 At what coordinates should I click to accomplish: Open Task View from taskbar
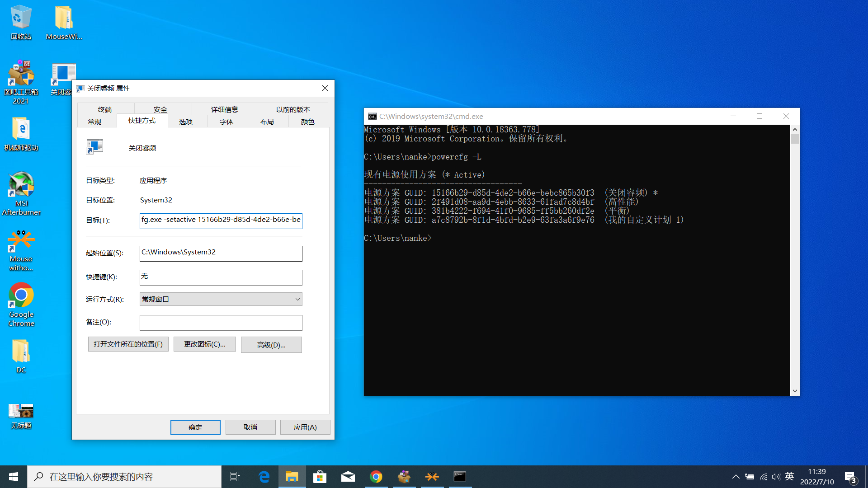tap(235, 477)
